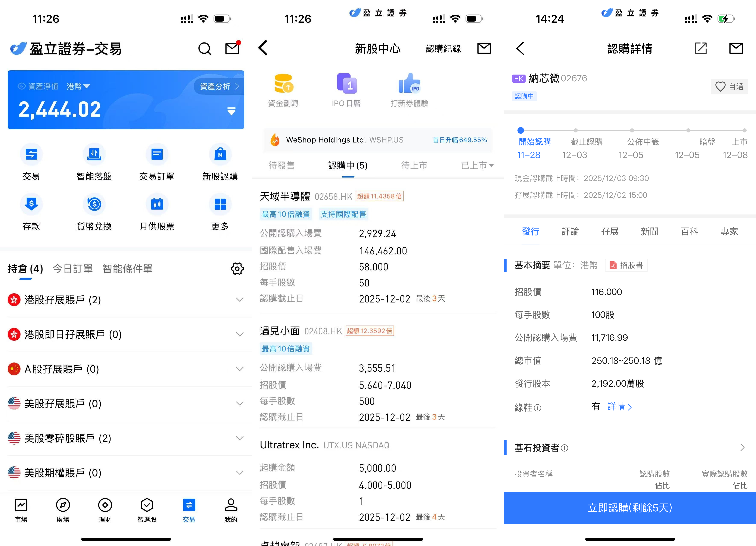Tap the 智能落盤 smart order icon
The width and height of the screenshot is (756, 546).
click(94, 155)
